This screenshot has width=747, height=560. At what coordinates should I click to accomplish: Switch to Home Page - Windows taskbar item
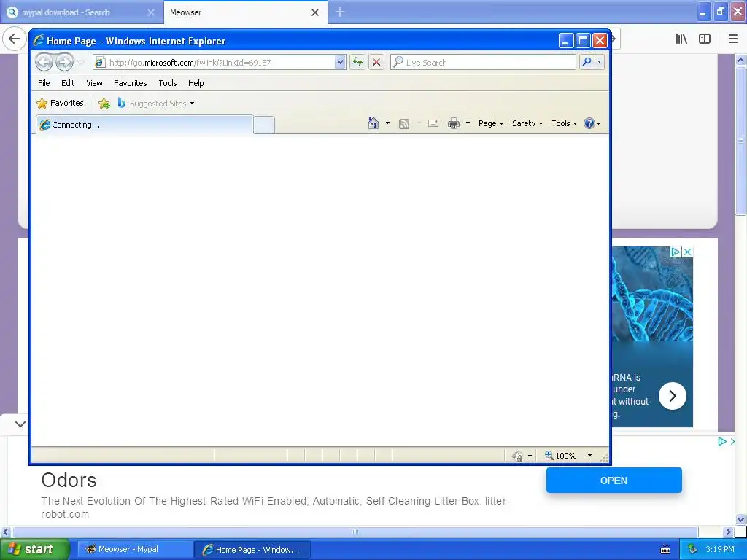[x=252, y=550]
